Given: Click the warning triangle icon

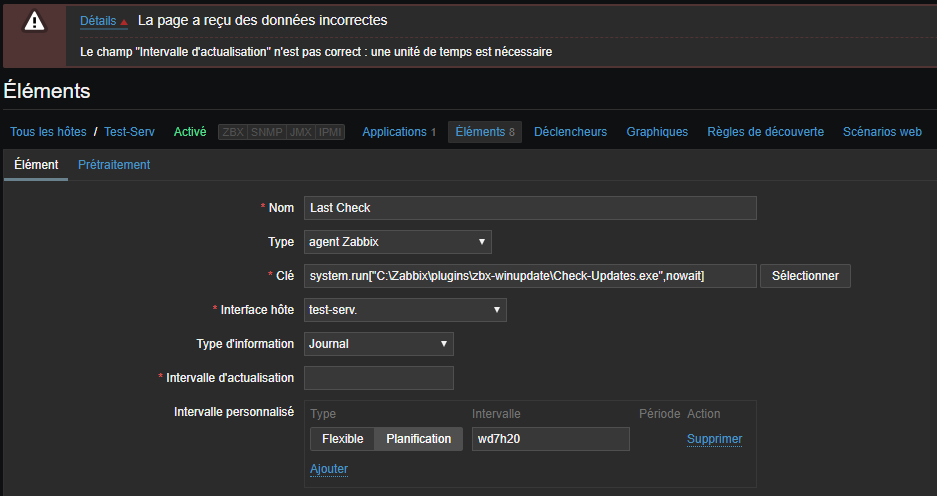Looking at the screenshot, I should (x=34, y=21).
